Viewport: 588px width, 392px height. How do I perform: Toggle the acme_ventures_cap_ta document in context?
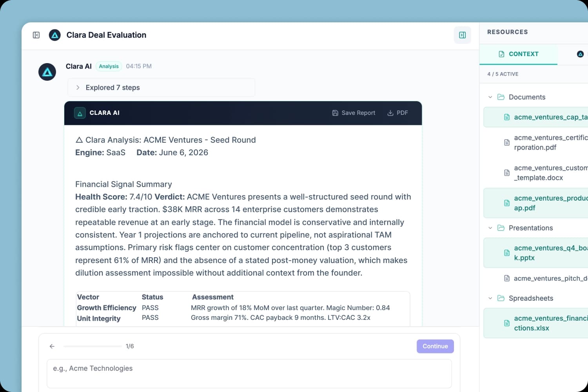click(536, 117)
